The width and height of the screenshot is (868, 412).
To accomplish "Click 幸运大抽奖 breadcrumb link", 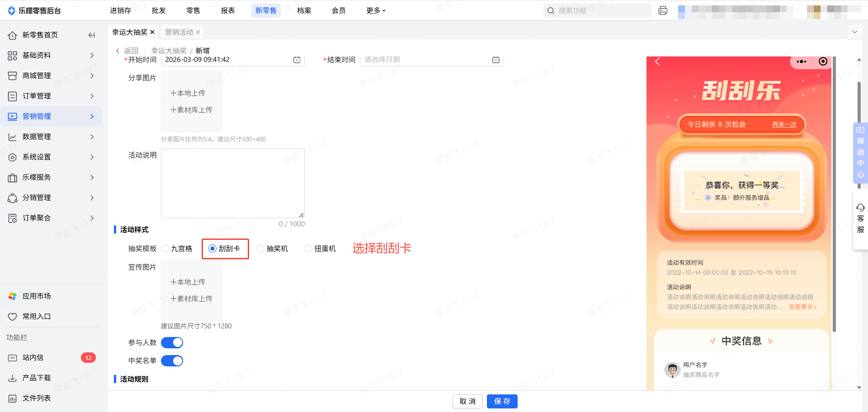I will pos(169,51).
